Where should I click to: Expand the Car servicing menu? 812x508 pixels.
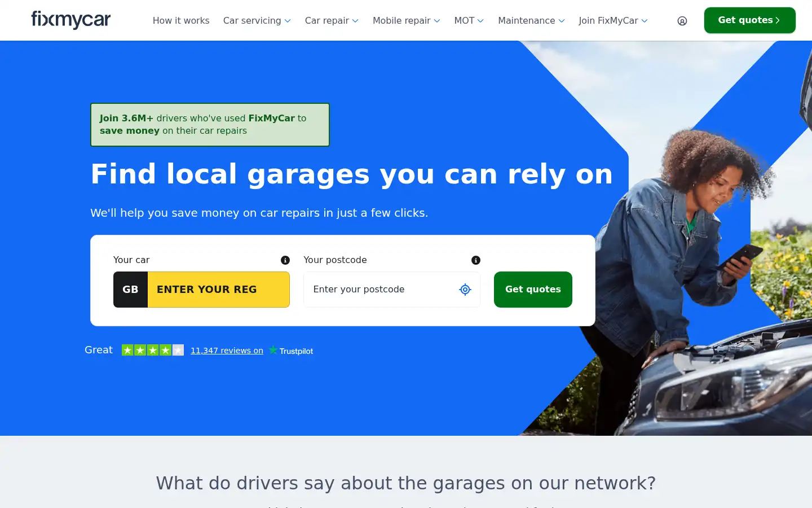[257, 20]
